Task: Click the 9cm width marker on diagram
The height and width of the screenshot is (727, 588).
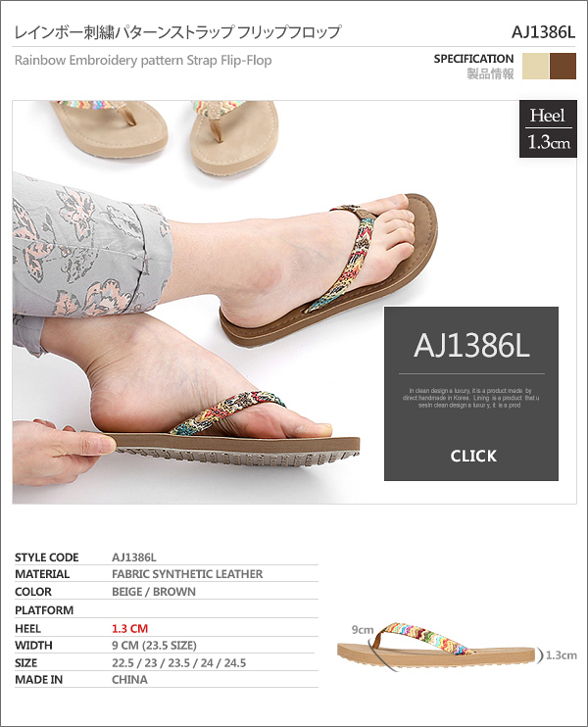Action: [x=363, y=630]
